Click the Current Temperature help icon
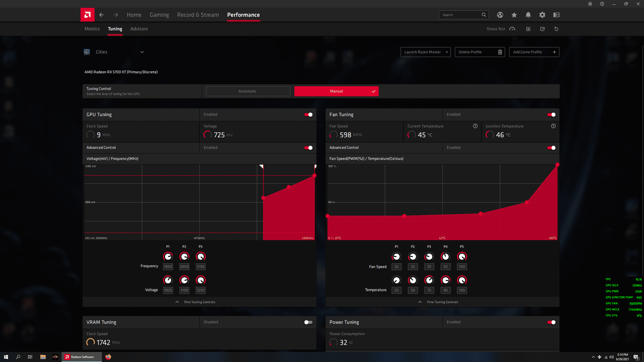The image size is (644, 362). (475, 126)
